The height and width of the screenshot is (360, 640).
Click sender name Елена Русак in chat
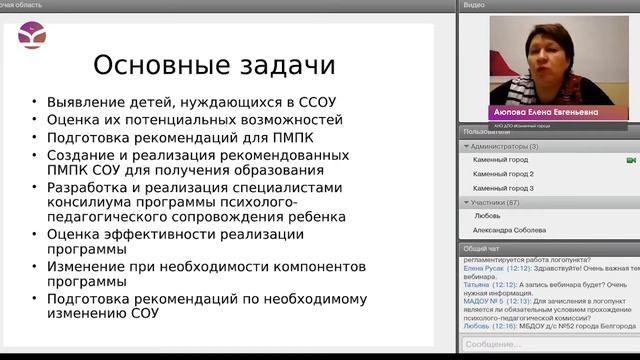pyautogui.click(x=484, y=269)
